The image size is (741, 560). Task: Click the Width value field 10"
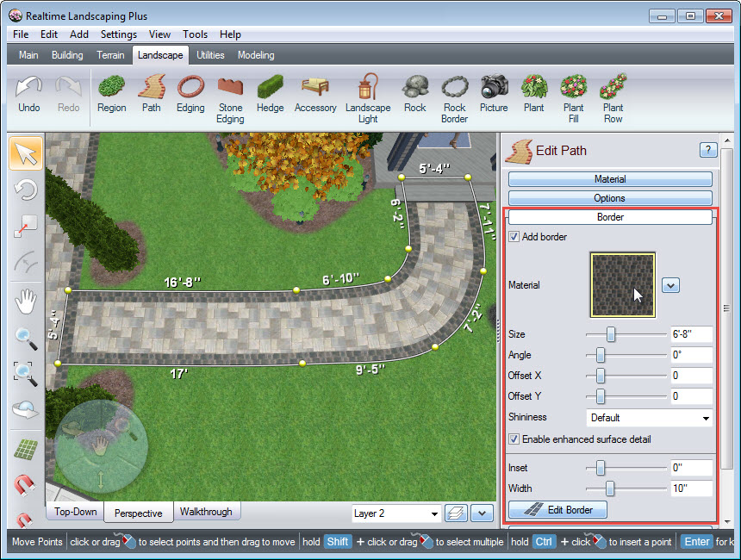(x=691, y=488)
